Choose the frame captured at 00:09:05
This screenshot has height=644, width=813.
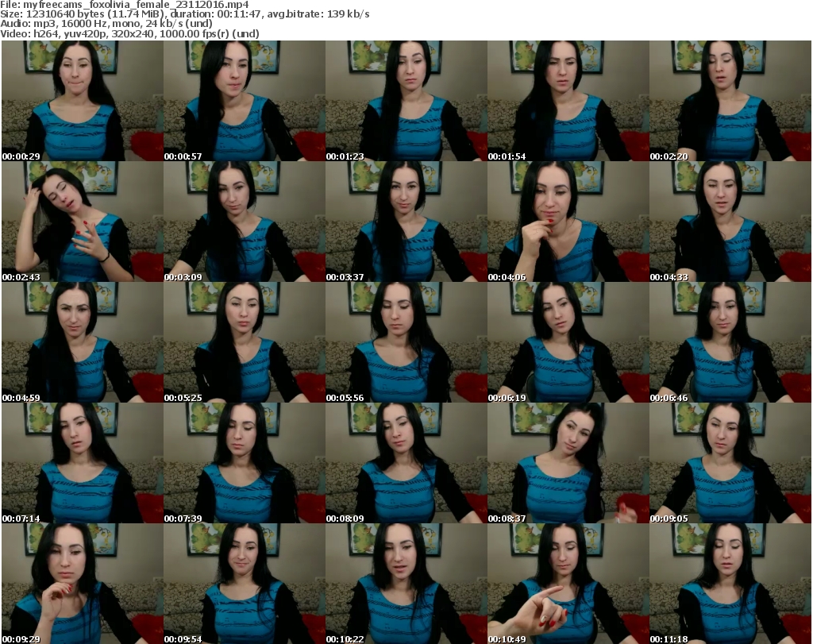730,463
